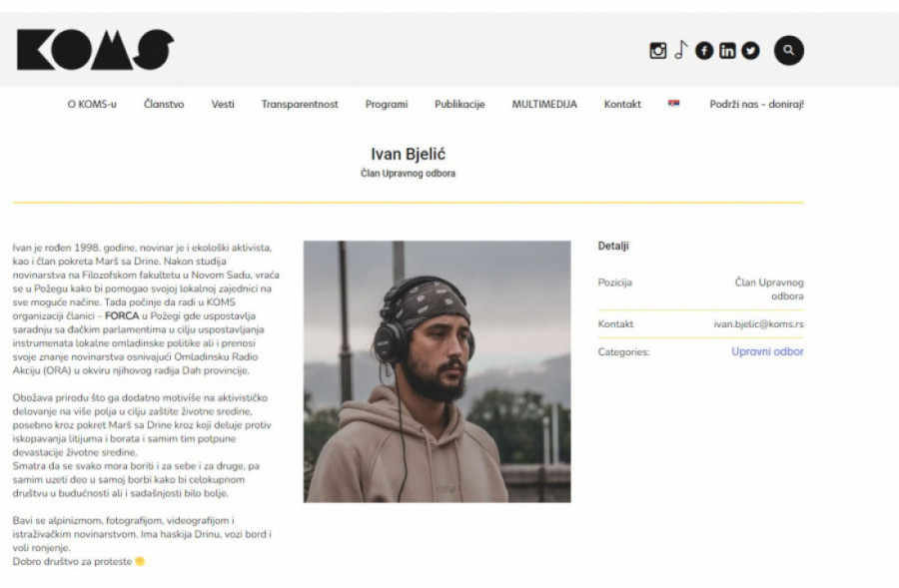
Task: Go to the Vesti section
Action: point(223,104)
